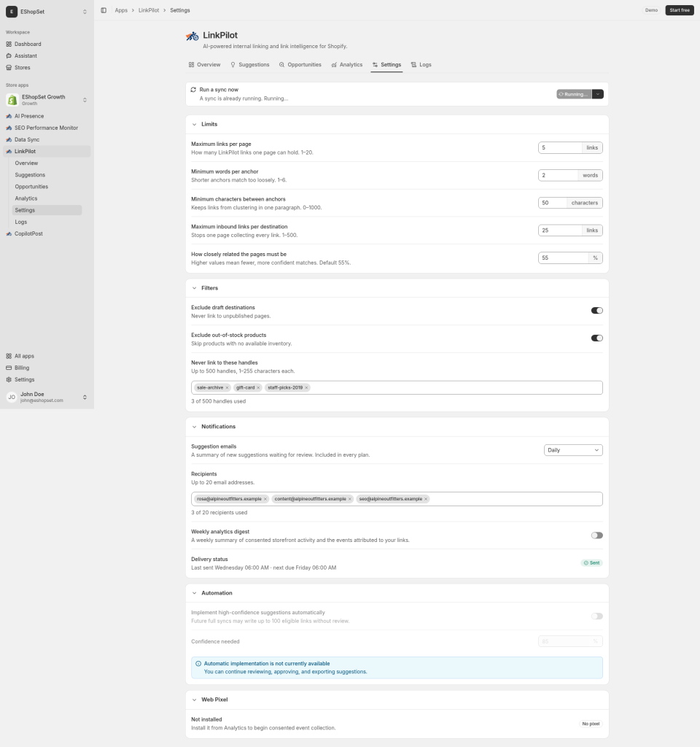
Task: Remove the staff-picks-2019 handle chip
Action: pyautogui.click(x=307, y=388)
